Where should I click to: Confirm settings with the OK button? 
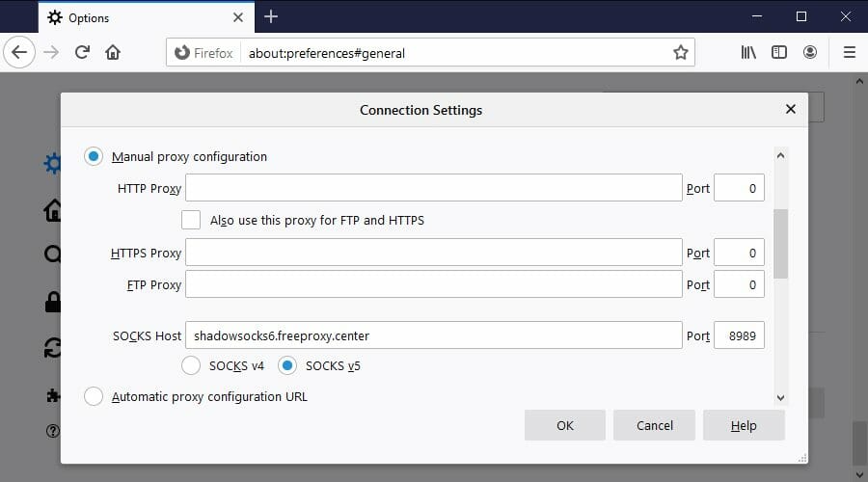pyautogui.click(x=564, y=425)
